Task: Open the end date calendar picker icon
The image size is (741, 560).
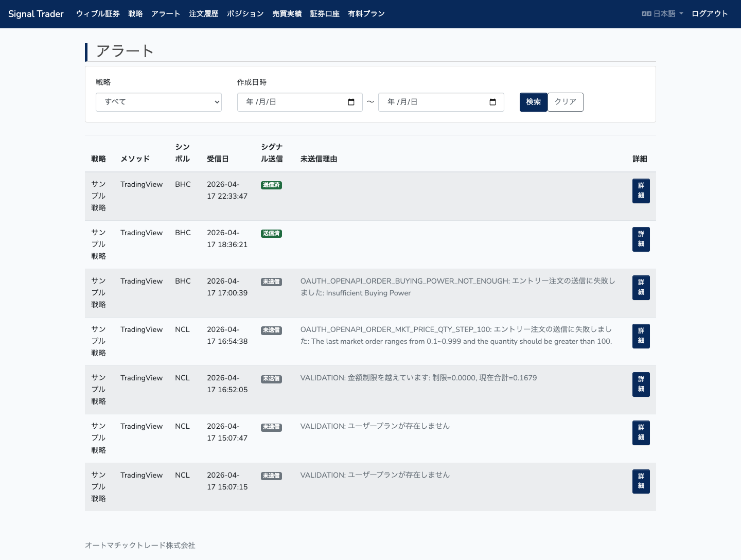Action: click(492, 102)
